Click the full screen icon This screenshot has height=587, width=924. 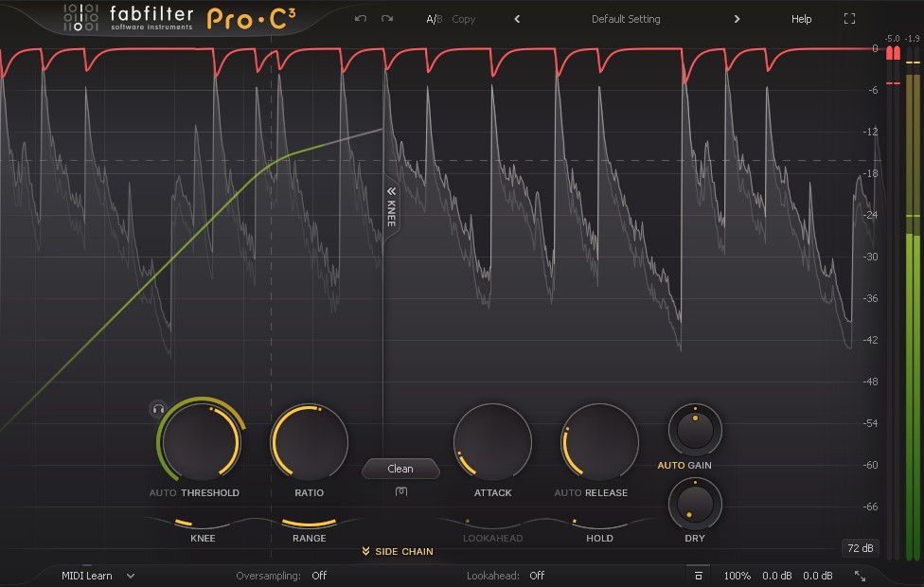(x=849, y=18)
